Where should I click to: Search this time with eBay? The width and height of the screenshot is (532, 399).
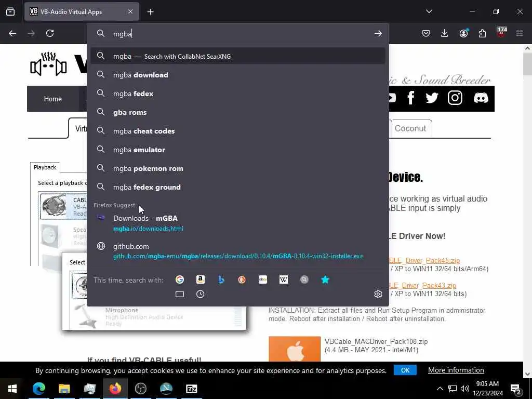tap(262, 280)
